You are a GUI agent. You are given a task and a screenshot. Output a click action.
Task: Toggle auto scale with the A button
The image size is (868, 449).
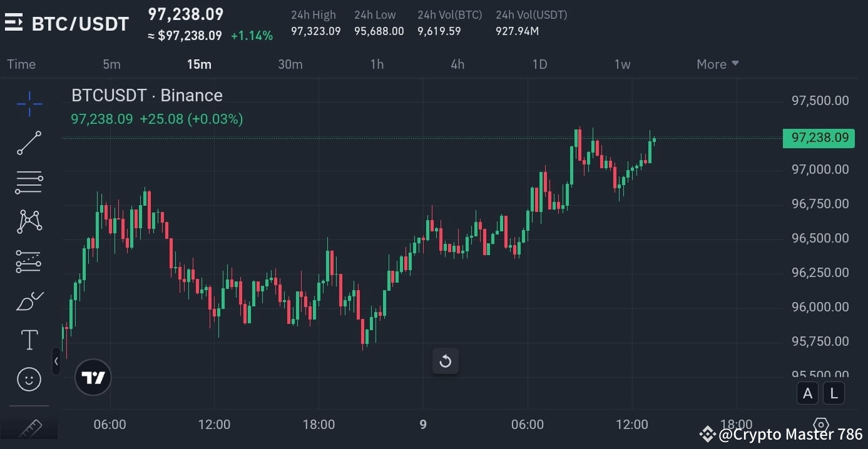tap(807, 393)
